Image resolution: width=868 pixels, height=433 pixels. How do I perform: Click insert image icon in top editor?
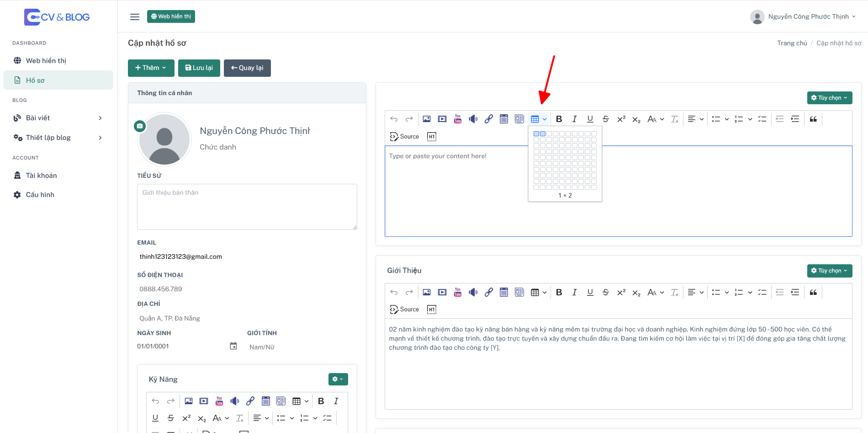[x=427, y=119]
